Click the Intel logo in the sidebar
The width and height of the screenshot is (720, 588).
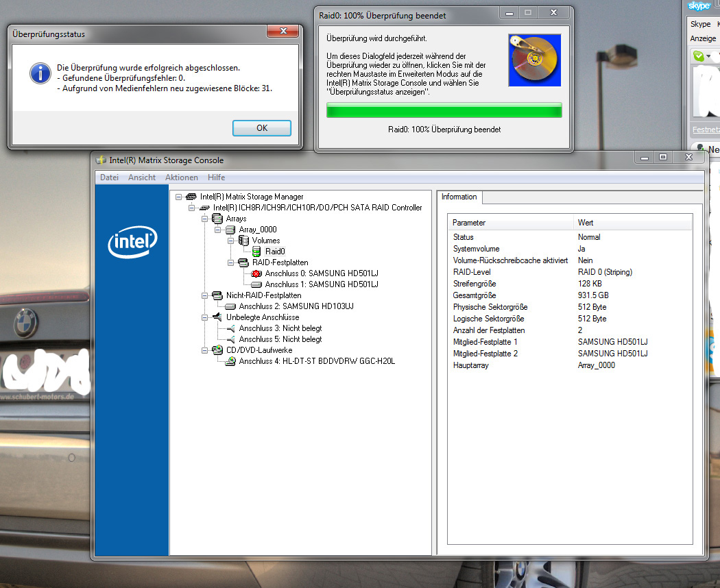132,242
